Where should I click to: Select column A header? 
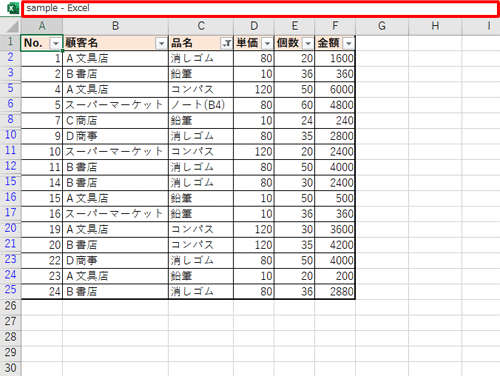pyautogui.click(x=42, y=26)
